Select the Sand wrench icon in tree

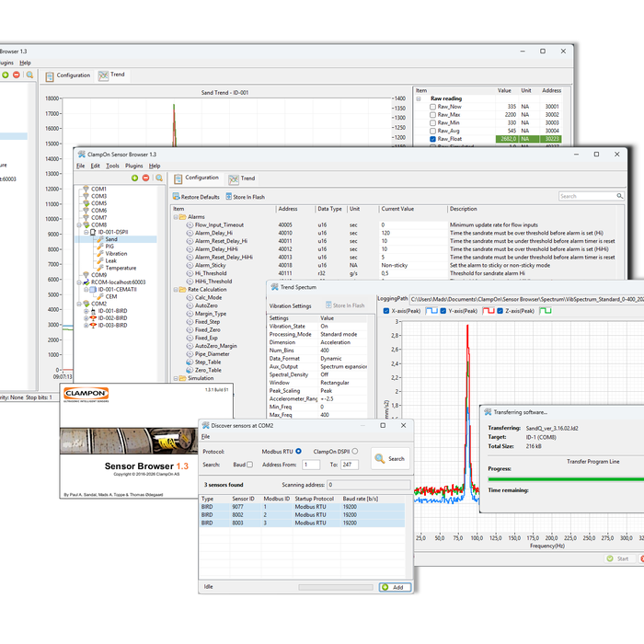(x=99, y=239)
